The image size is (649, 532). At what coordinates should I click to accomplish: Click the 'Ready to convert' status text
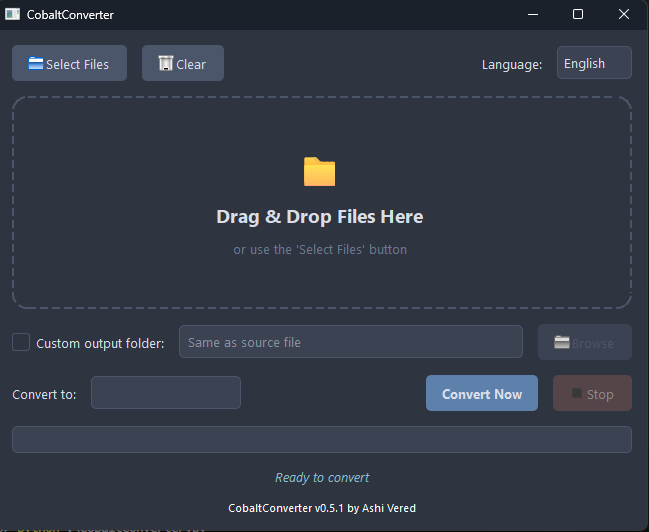point(322,478)
